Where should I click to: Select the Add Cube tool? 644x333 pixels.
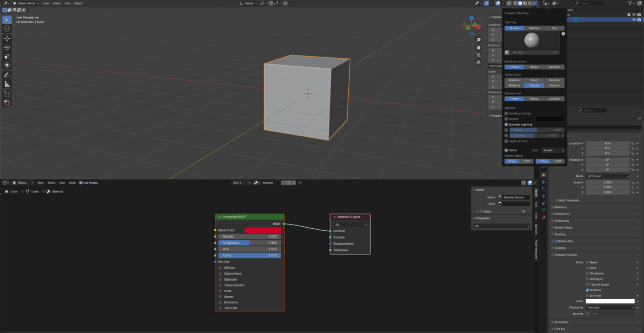point(7,94)
